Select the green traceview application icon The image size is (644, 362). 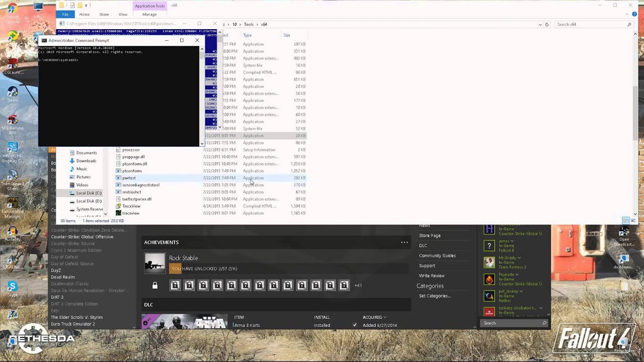point(118,213)
